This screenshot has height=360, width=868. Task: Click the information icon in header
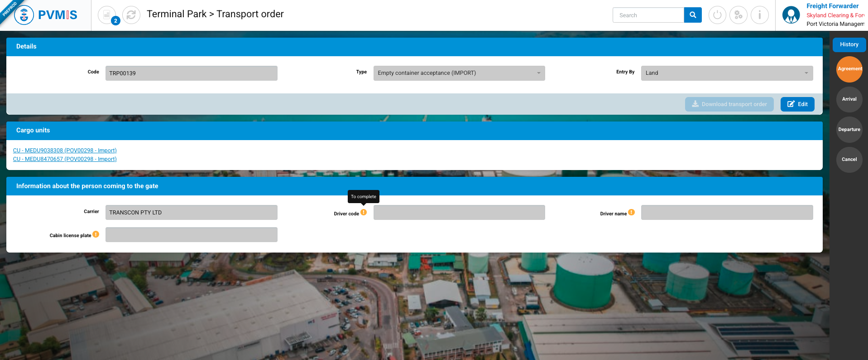[760, 15]
